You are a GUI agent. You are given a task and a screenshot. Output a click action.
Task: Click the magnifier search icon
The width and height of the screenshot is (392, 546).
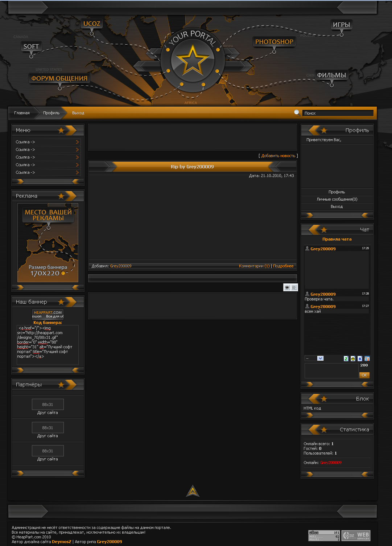point(297,112)
